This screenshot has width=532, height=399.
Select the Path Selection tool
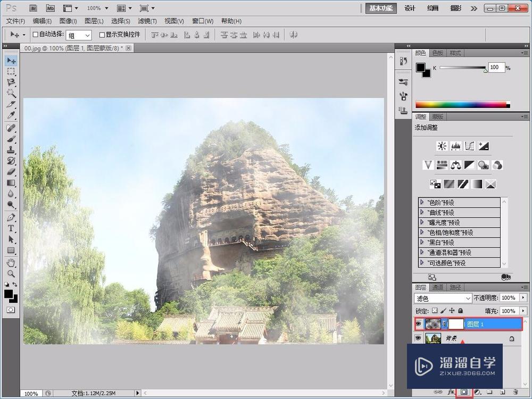click(11, 239)
